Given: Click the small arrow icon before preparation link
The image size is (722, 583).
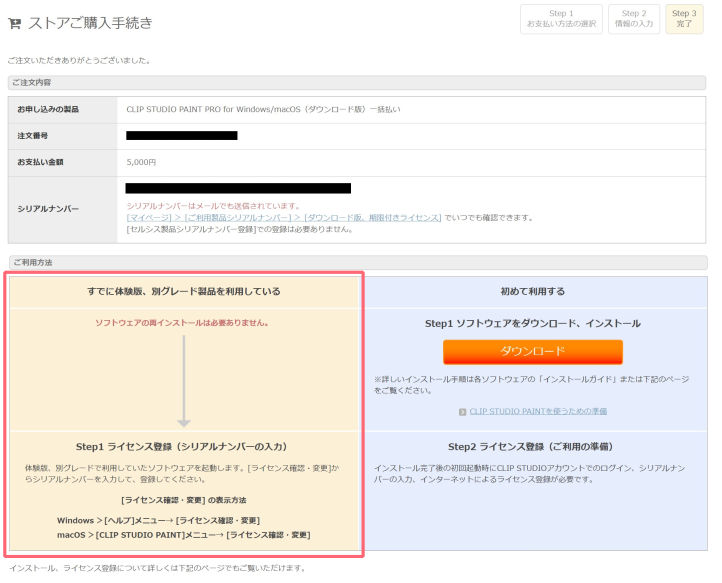Looking at the screenshot, I should 462,412.
